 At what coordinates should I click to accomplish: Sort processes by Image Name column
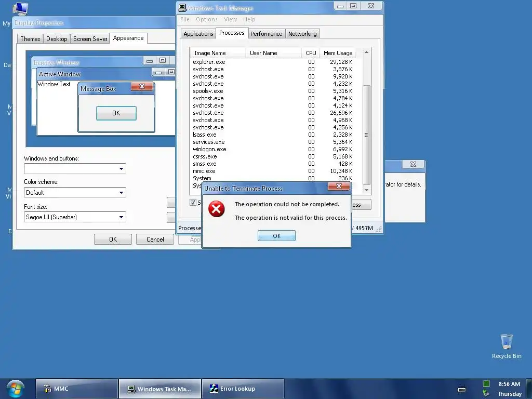pyautogui.click(x=218, y=53)
